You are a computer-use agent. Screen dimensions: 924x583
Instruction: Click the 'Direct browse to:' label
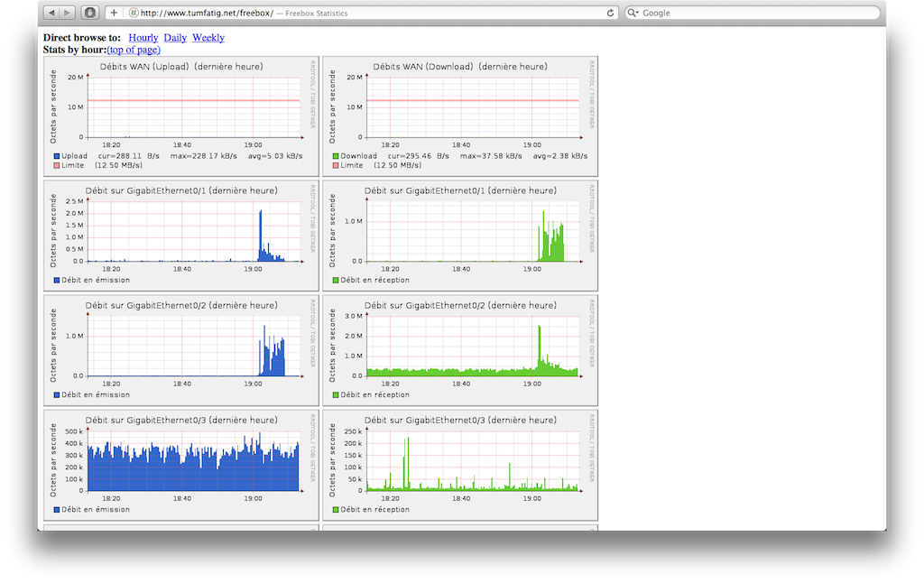point(82,38)
